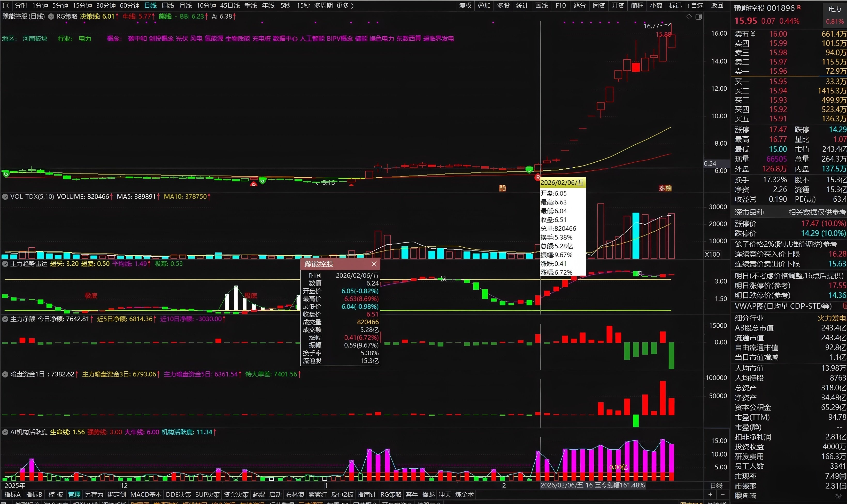The image size is (847, 504).
Task: Click the 碳中和 concept link
Action: tap(137, 38)
